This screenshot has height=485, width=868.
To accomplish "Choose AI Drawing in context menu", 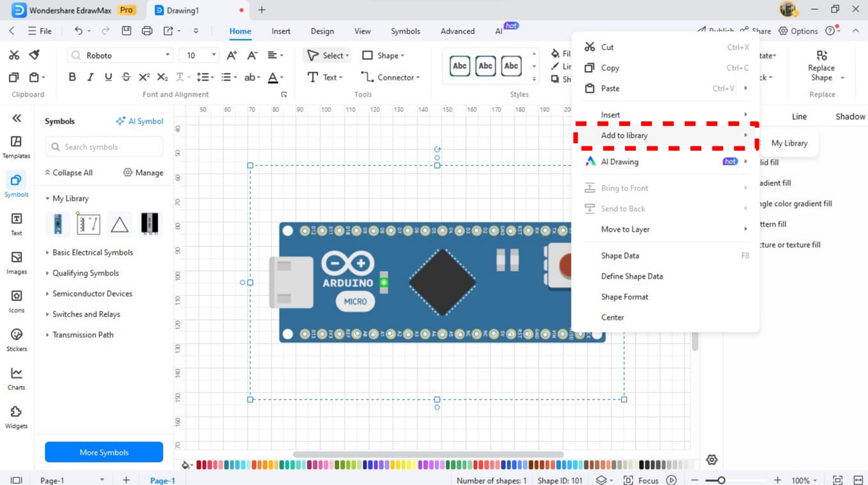I will click(666, 162).
